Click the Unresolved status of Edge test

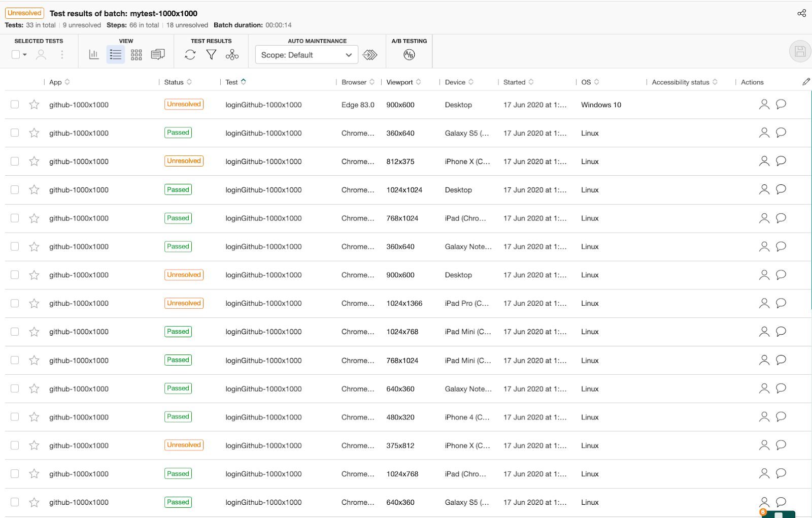184,104
